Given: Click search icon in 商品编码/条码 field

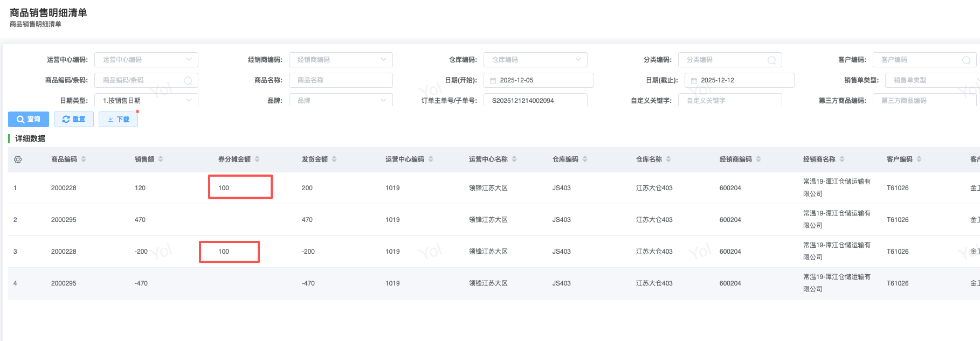Looking at the screenshot, I should [x=188, y=81].
